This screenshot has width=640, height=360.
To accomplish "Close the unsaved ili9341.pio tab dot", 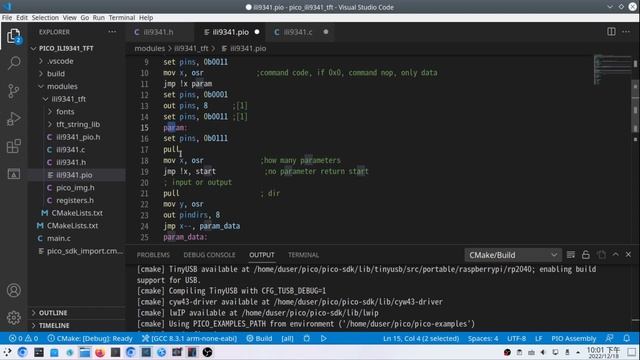I will pyautogui.click(x=257, y=32).
